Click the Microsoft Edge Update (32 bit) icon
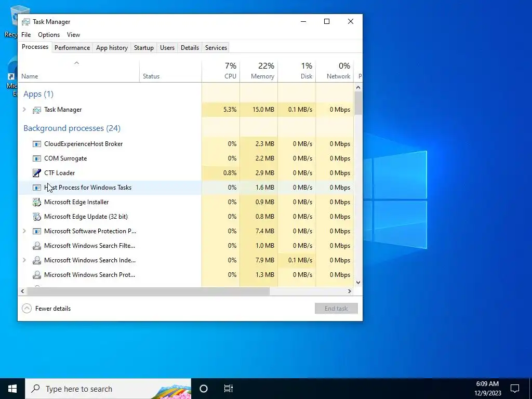Viewport: 532px width, 399px height. (37, 217)
